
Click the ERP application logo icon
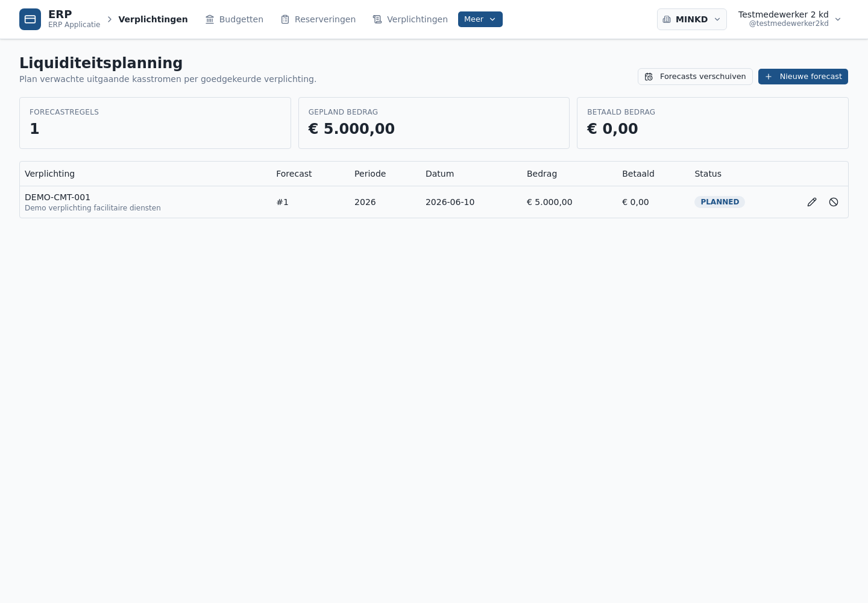coord(30,19)
